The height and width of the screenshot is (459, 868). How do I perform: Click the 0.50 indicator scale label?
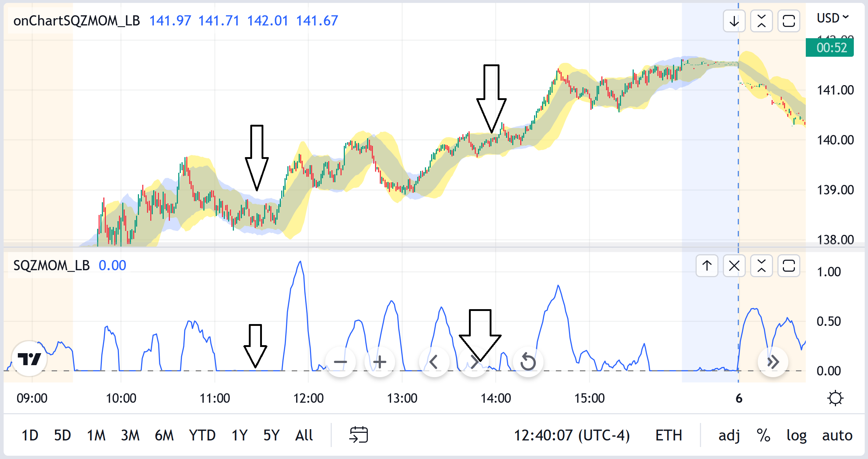click(829, 322)
